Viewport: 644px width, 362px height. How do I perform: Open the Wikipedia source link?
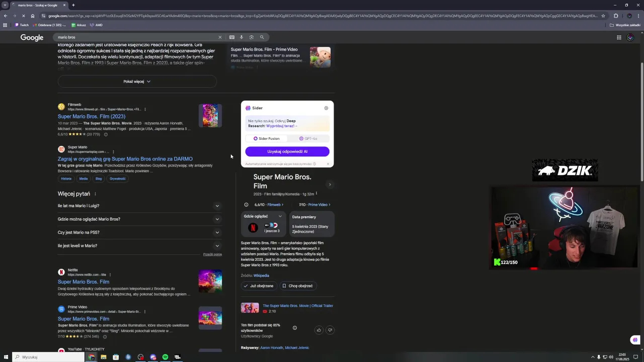pos(261,276)
